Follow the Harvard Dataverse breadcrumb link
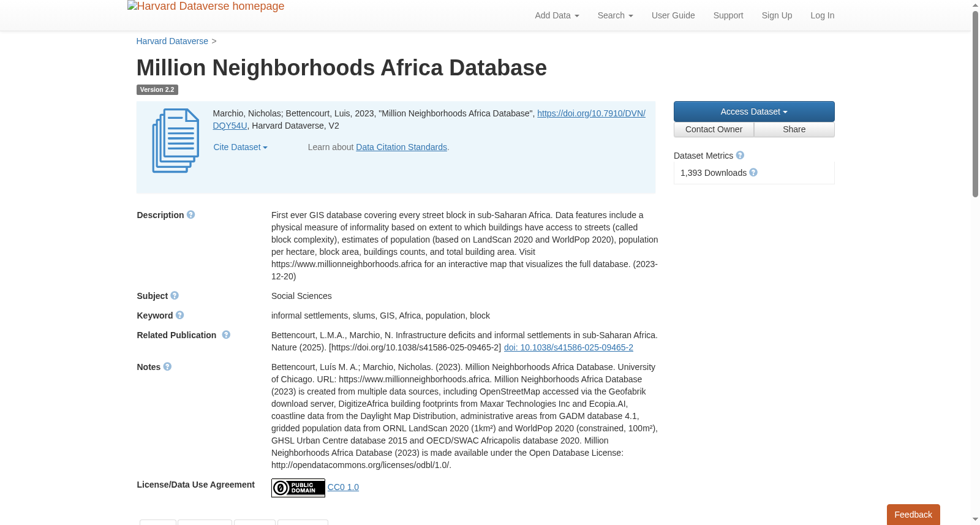The image size is (980, 525). [172, 41]
